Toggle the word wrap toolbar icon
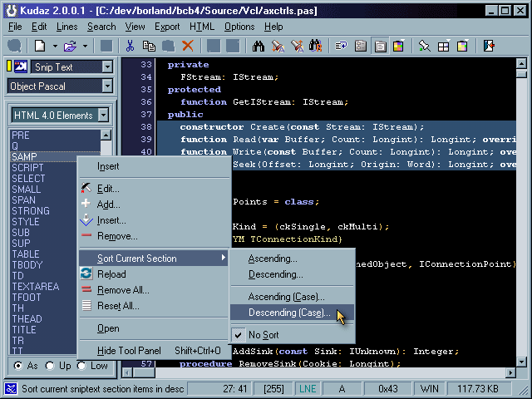The image size is (532, 399). click(341, 46)
